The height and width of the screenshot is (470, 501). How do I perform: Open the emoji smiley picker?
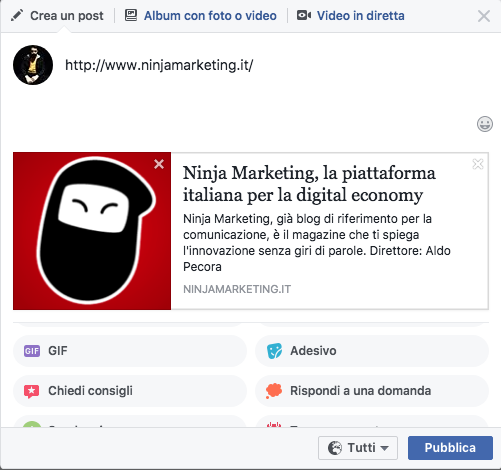coord(485,124)
